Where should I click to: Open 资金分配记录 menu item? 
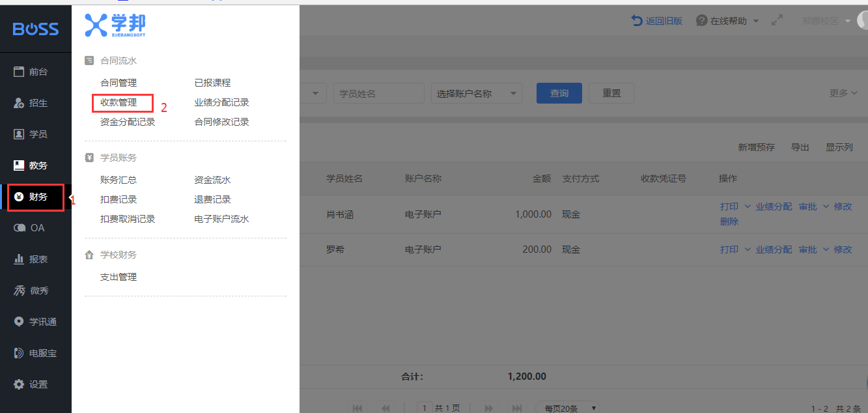point(128,122)
